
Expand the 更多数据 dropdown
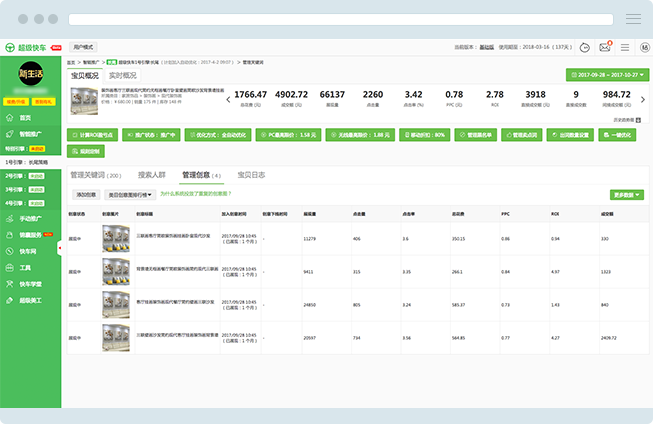[x=628, y=195]
